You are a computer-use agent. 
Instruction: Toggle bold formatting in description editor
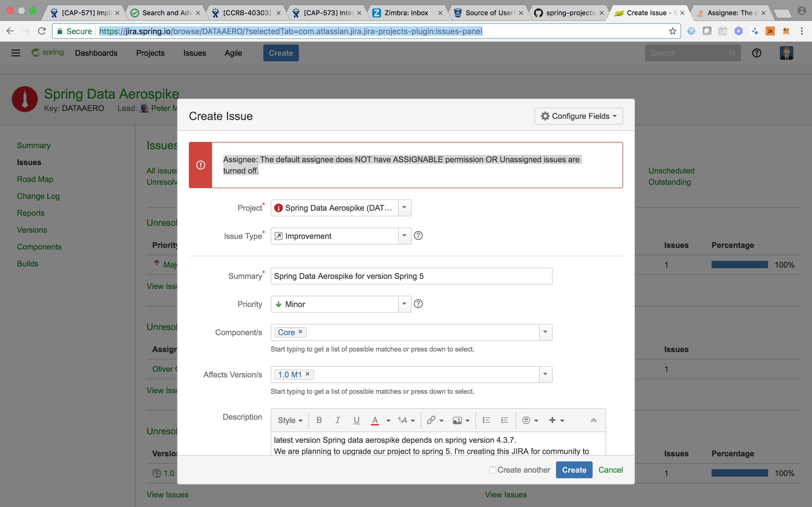coord(319,420)
